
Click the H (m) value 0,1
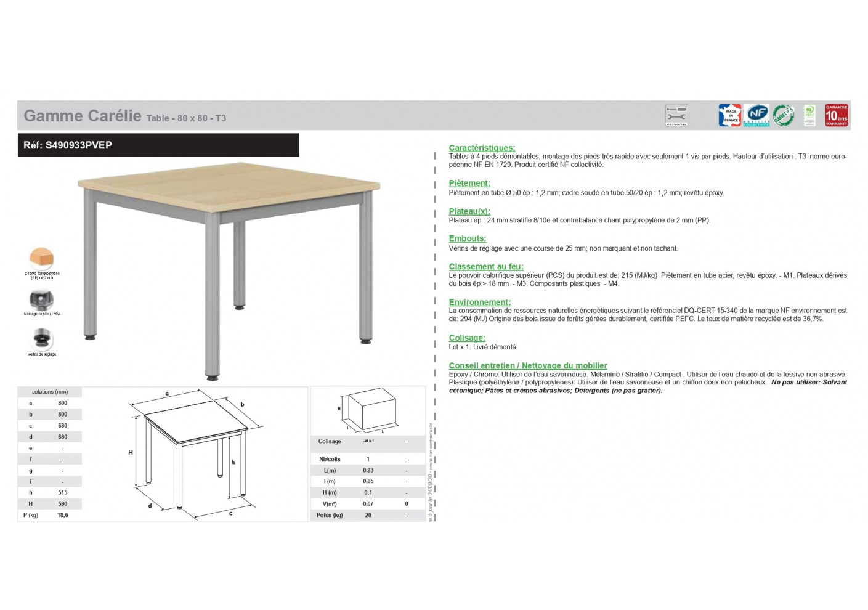click(368, 492)
